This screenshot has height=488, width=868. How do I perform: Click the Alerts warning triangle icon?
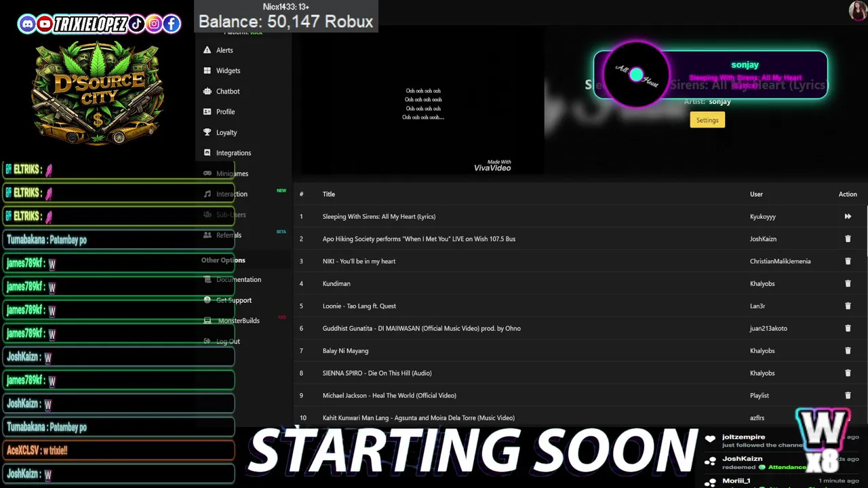pos(208,50)
